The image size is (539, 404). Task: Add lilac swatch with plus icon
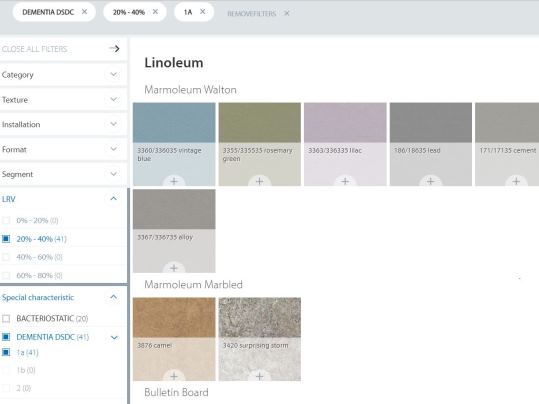point(345,181)
